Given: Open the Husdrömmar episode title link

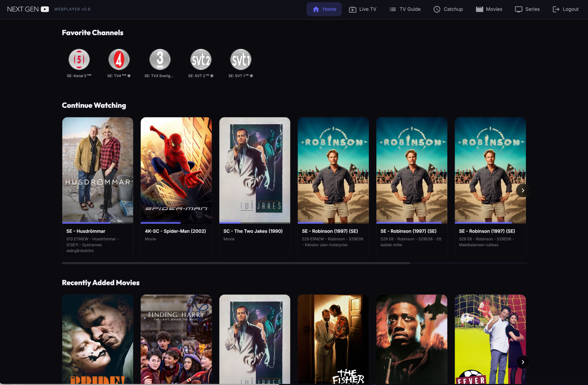Looking at the screenshot, I should tap(86, 231).
